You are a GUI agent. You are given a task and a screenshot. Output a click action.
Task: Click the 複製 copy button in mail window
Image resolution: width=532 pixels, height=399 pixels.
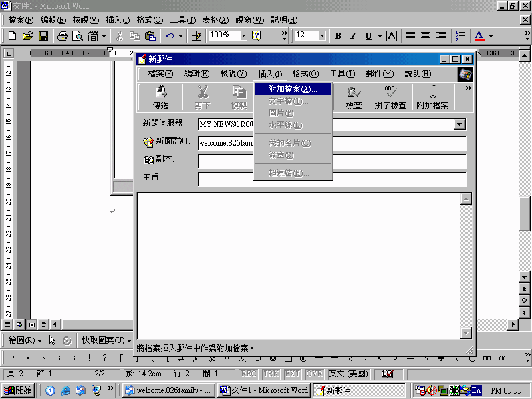click(x=239, y=98)
